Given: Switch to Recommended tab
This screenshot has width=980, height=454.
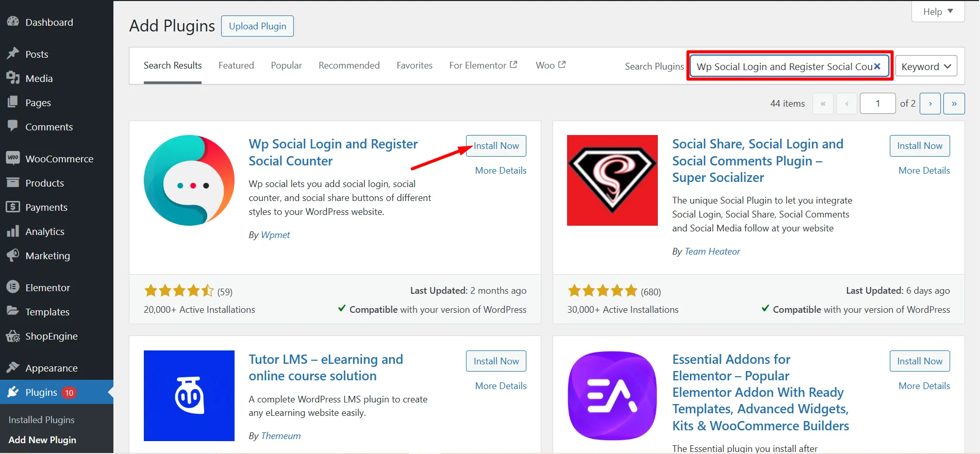Looking at the screenshot, I should pyautogui.click(x=349, y=65).
